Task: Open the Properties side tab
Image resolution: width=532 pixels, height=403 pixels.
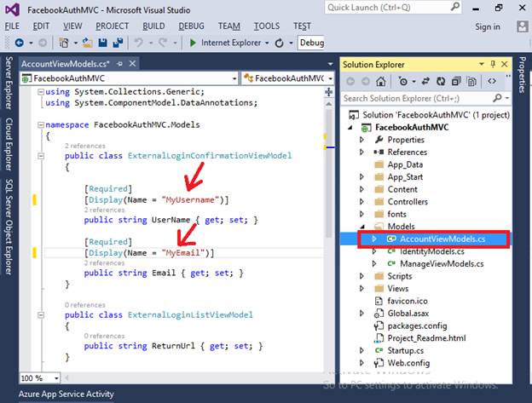Action: tap(522, 74)
